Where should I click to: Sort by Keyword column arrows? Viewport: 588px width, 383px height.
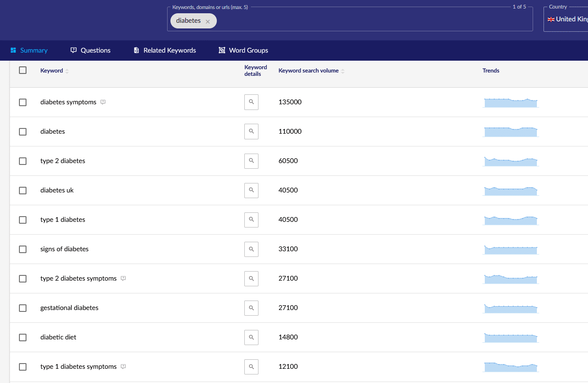(67, 71)
